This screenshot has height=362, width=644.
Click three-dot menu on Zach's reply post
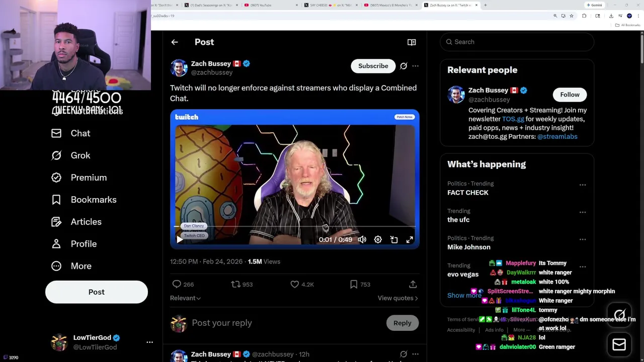tap(415, 354)
